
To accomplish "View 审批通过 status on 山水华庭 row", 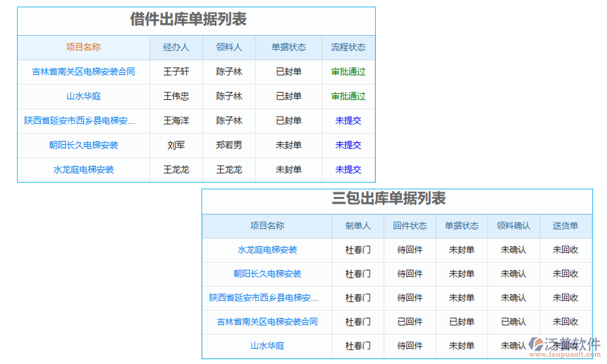I will (x=348, y=96).
